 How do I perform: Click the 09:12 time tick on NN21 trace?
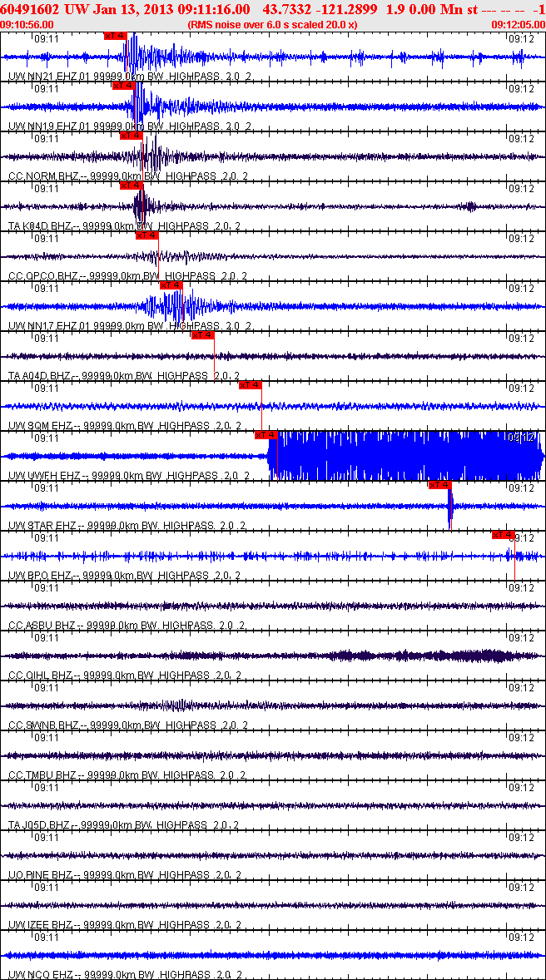click(x=519, y=38)
